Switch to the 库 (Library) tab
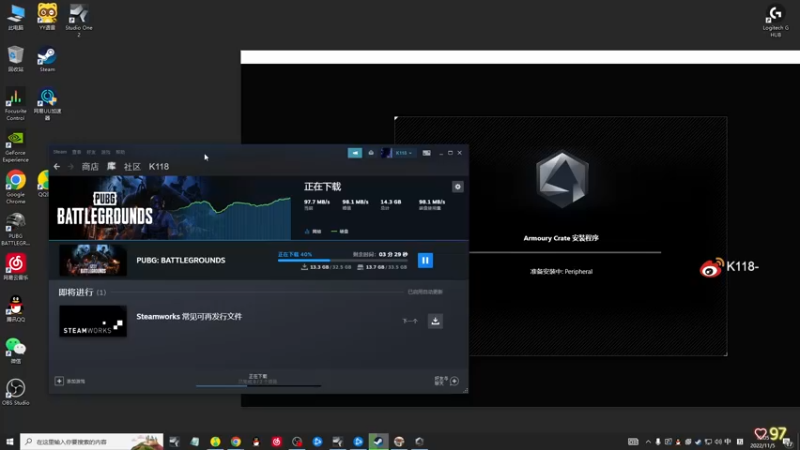 click(x=111, y=166)
